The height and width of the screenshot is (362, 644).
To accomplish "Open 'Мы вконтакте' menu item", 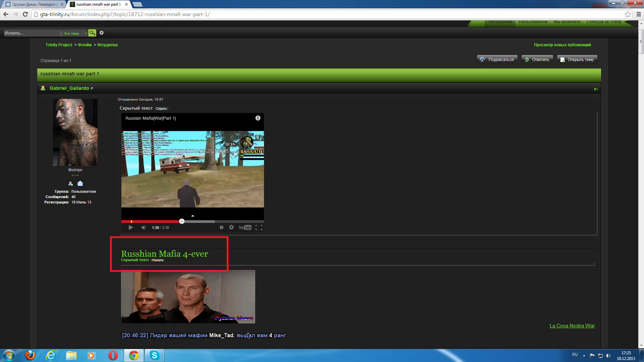I will (x=567, y=22).
